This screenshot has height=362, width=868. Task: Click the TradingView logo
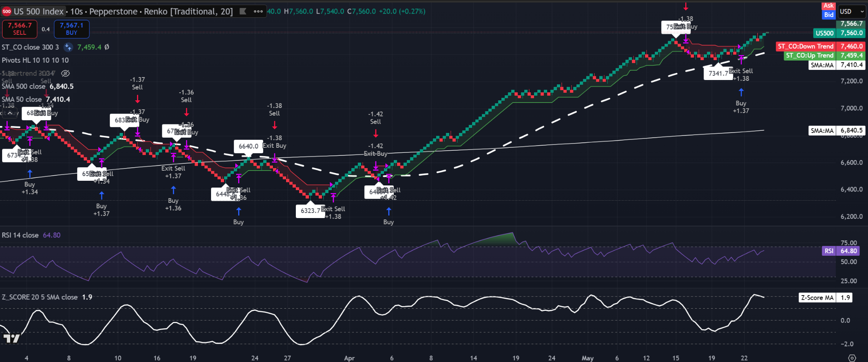click(11, 338)
